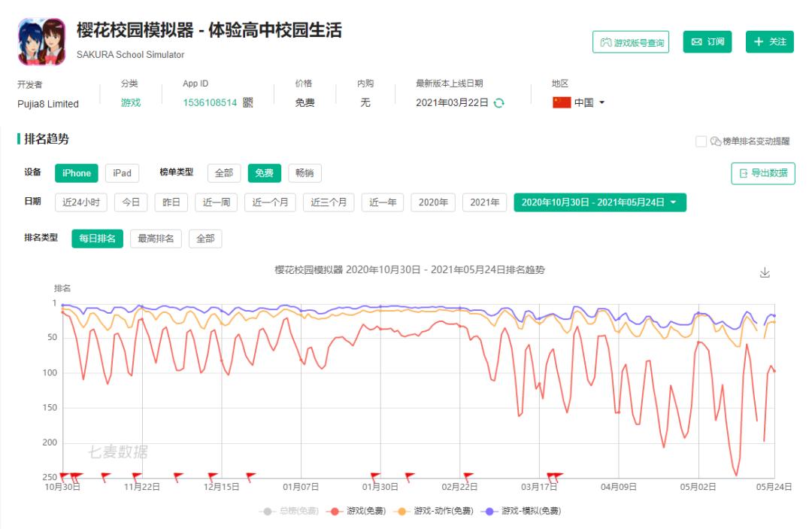Image resolution: width=812 pixels, height=529 pixels.
Task: Click the 导出数据 export button
Action: coord(763,173)
